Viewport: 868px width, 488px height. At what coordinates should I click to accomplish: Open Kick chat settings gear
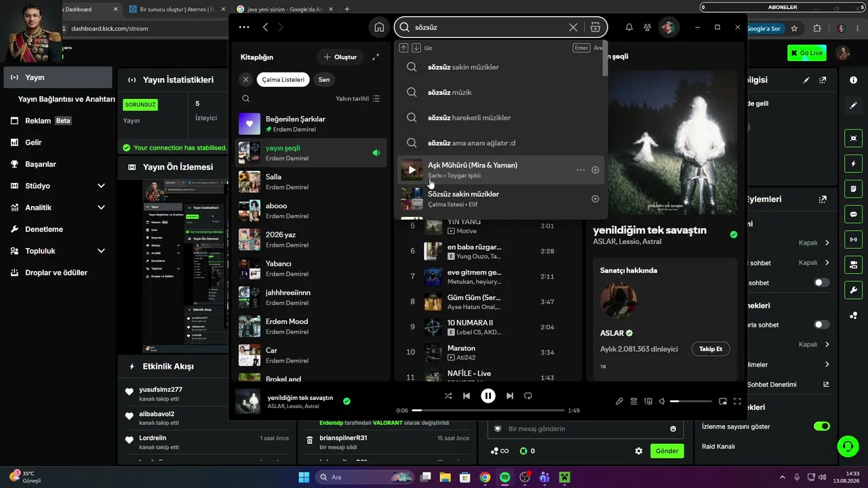pyautogui.click(x=638, y=451)
